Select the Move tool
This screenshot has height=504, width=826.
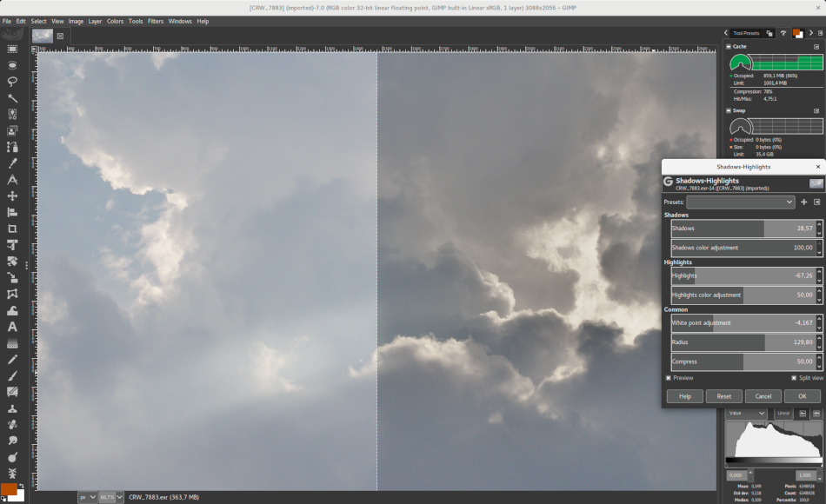pos(13,196)
